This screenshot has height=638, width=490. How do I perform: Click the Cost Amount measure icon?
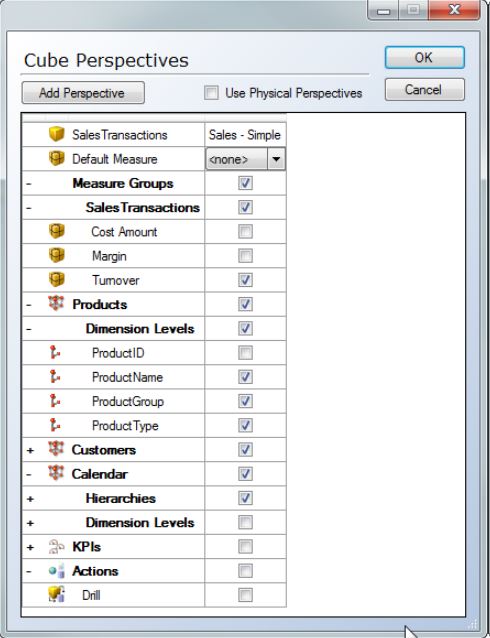pyautogui.click(x=57, y=231)
